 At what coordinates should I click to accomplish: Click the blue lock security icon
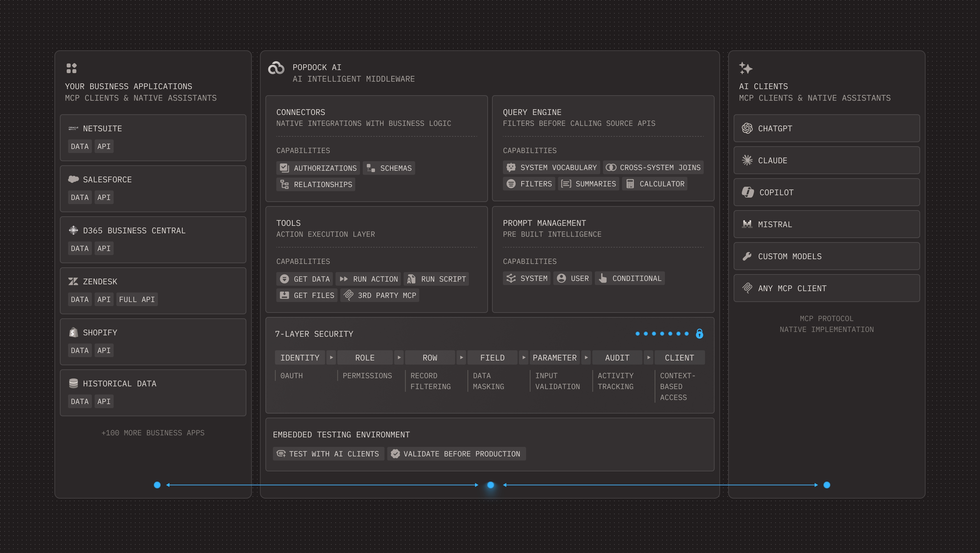[699, 334]
